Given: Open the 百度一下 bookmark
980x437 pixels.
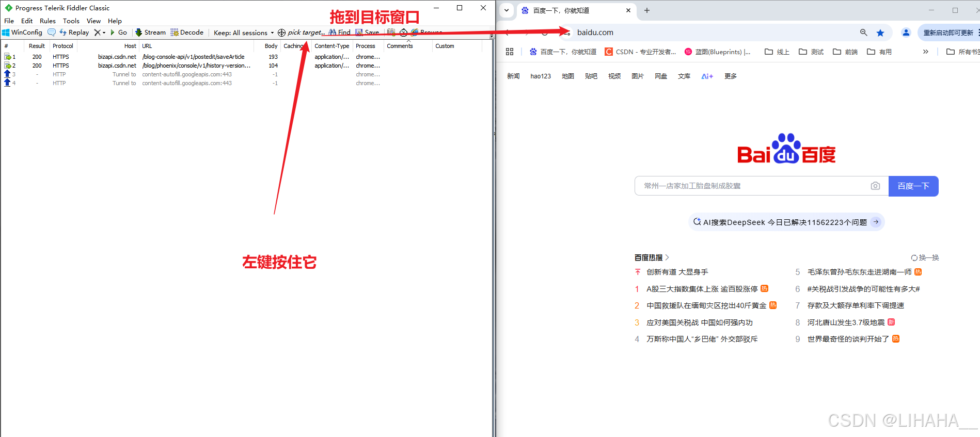Looking at the screenshot, I should point(563,52).
